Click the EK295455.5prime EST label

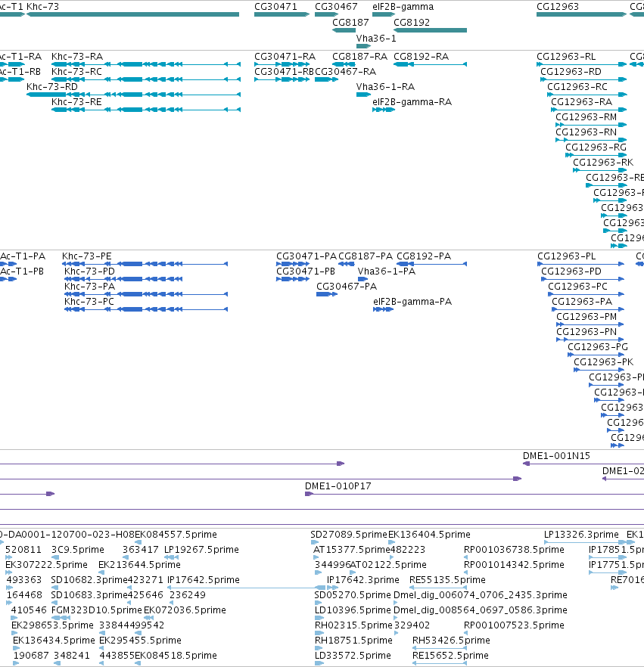pos(140,641)
